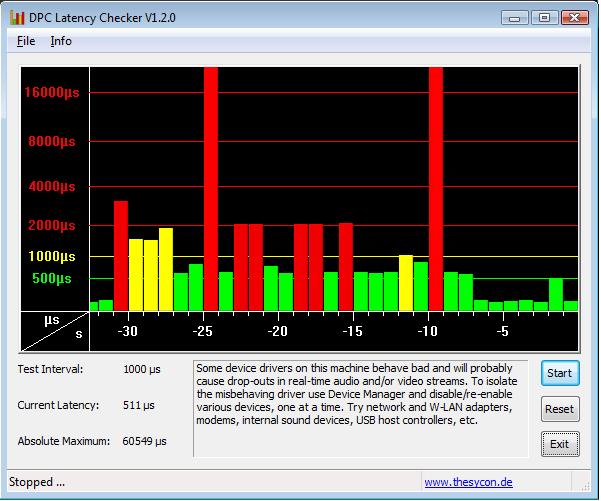Screen dimensions: 601x501
Task: Click the -30 time axis label
Action: point(128,331)
